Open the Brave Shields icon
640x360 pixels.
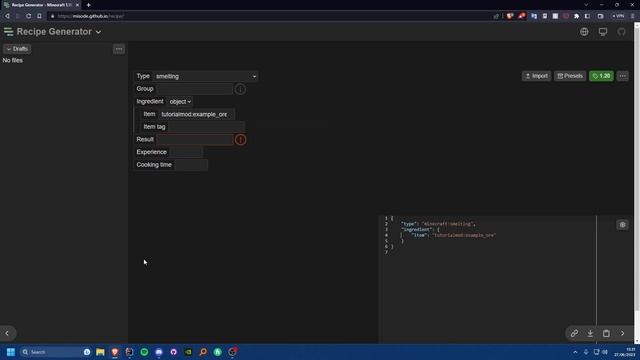[x=509, y=16]
